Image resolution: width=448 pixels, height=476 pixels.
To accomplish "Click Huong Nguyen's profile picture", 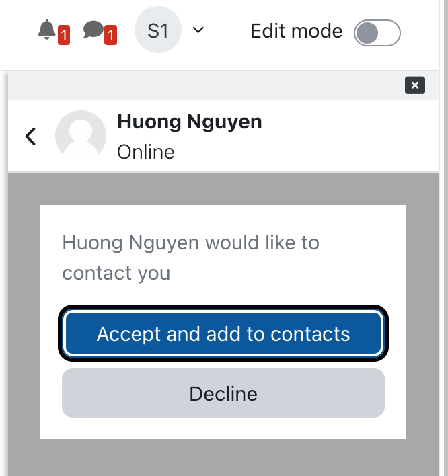I will tap(81, 136).
